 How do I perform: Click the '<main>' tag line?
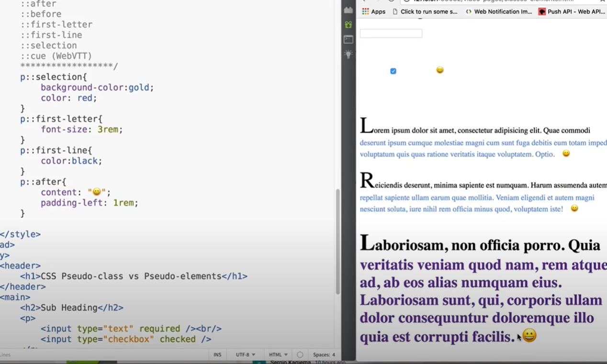[x=15, y=298]
